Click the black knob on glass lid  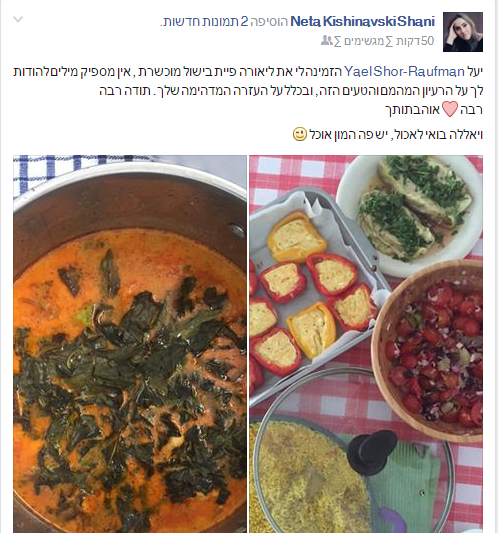(373, 451)
